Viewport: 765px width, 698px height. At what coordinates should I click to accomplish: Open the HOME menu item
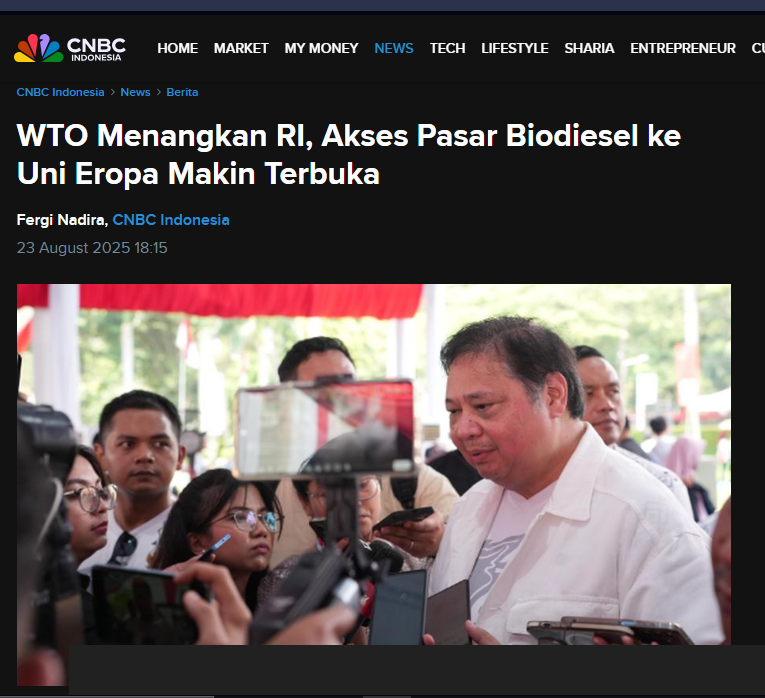point(178,48)
